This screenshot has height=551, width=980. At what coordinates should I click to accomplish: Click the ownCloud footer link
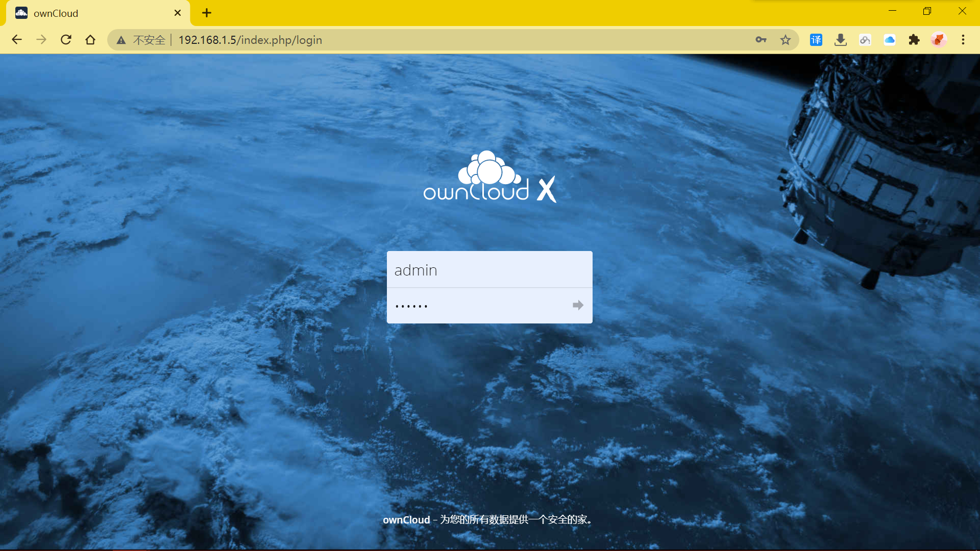406,519
